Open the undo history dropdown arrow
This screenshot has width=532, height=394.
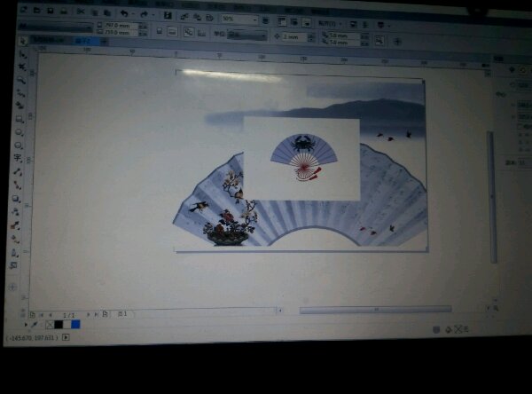pos(133,14)
